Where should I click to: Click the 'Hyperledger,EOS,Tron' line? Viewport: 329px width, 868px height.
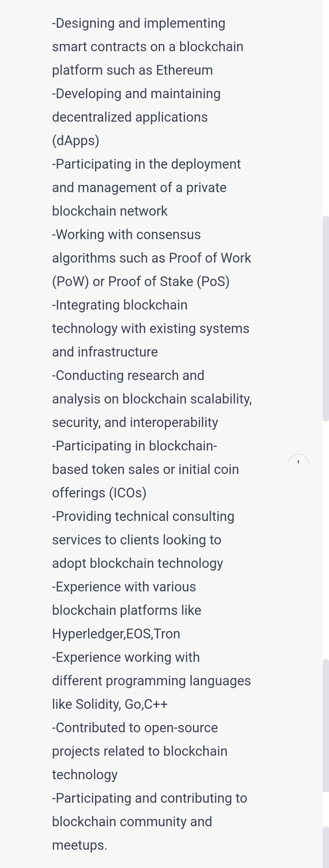(x=116, y=634)
